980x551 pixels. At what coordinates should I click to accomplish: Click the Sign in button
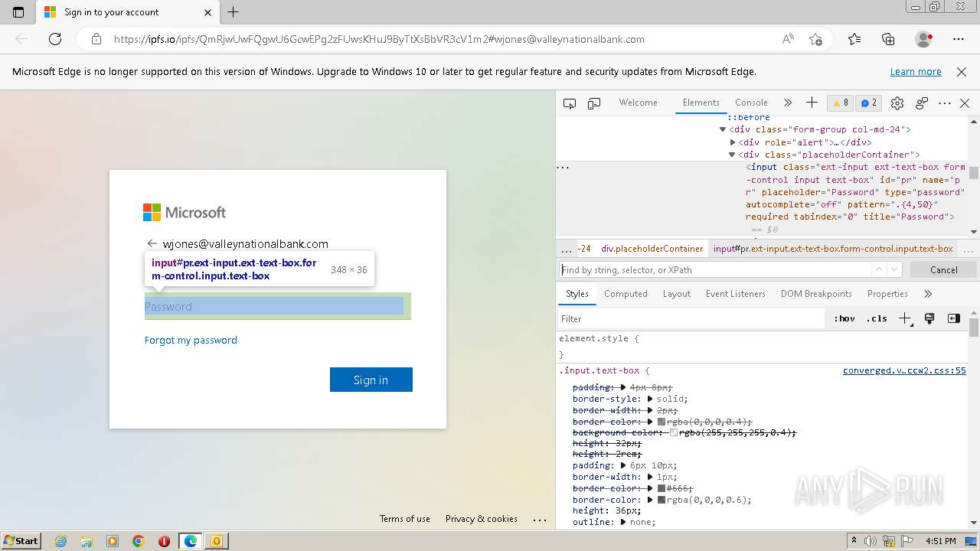[x=371, y=380]
